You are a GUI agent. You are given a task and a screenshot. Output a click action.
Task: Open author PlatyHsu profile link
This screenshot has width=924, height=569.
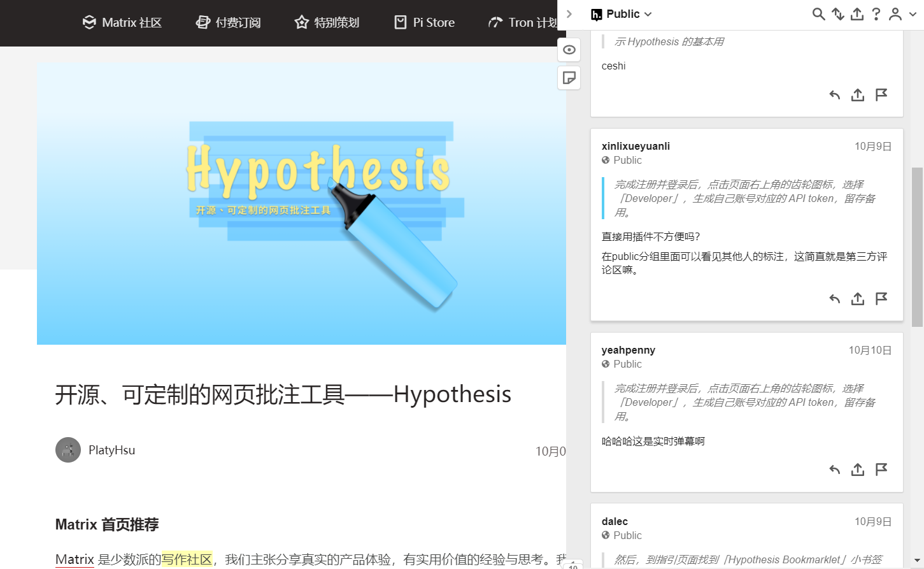click(111, 450)
